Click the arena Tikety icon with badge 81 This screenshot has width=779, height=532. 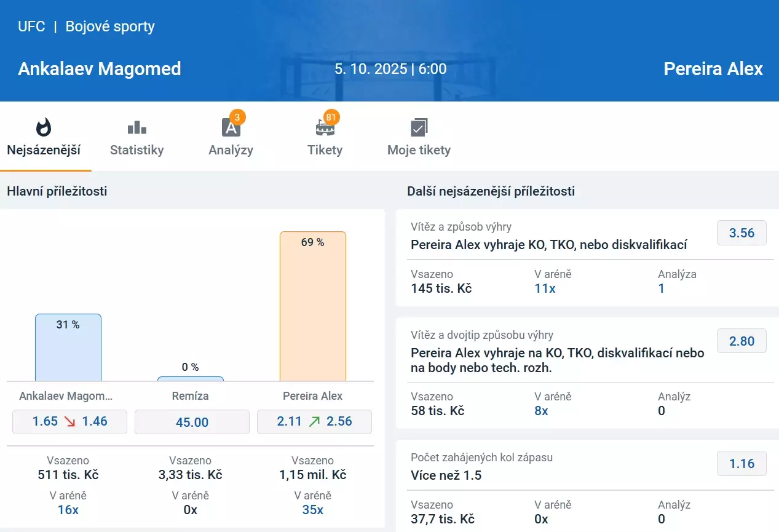tap(325, 127)
